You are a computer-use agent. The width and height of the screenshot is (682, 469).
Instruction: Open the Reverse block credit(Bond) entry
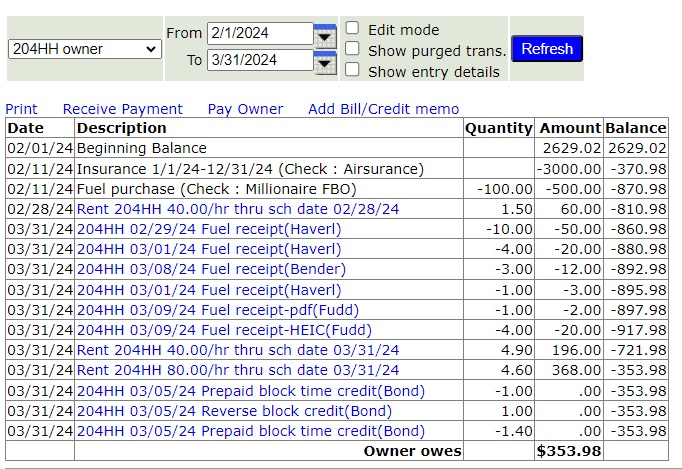pyautogui.click(x=234, y=411)
